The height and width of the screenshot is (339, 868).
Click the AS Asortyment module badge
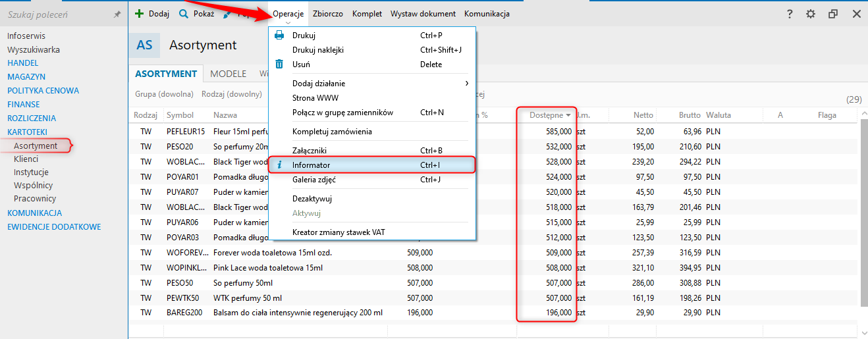tap(144, 45)
